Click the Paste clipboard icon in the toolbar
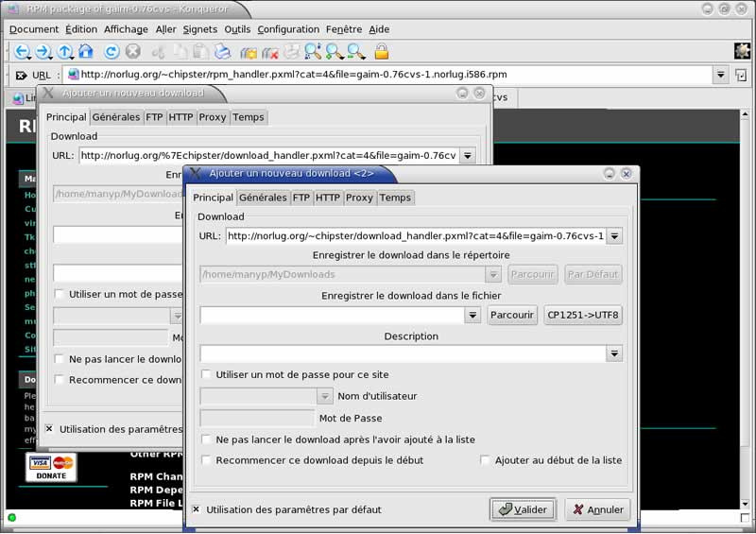 [x=200, y=51]
